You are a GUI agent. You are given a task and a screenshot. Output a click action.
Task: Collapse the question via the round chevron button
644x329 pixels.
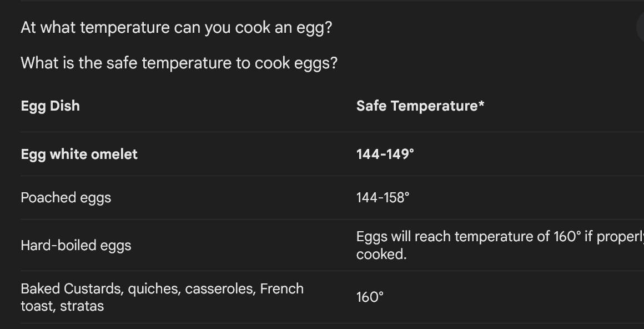[640, 27]
